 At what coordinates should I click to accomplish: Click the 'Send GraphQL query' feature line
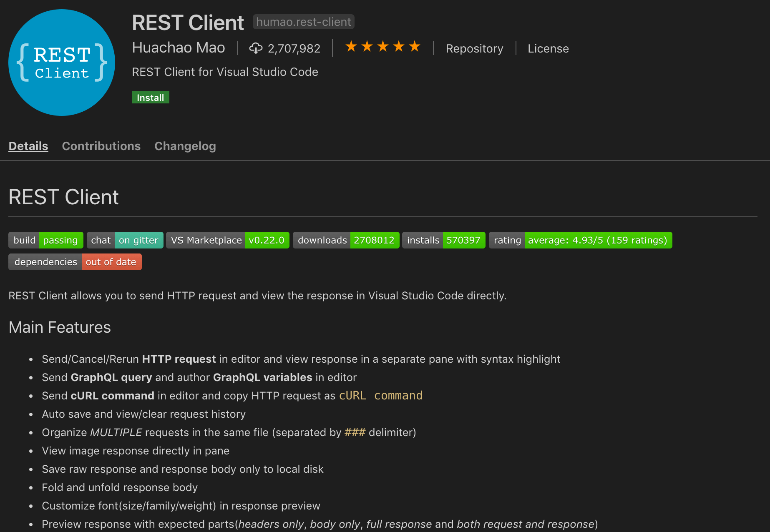pyautogui.click(x=199, y=377)
